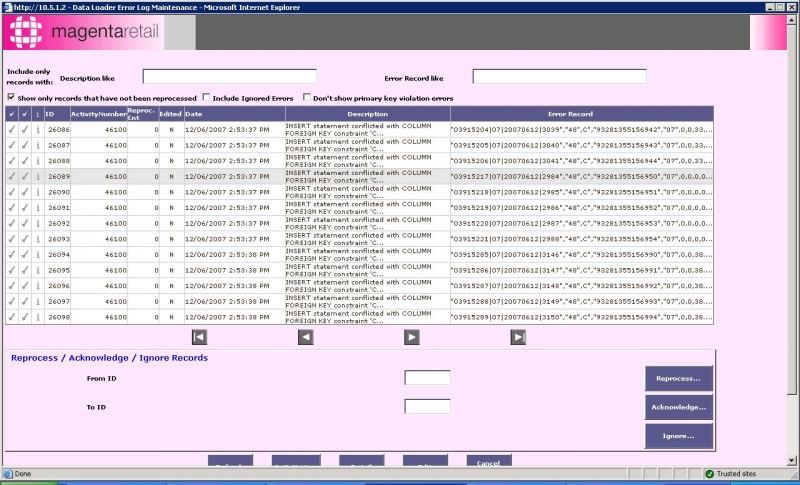Click first checkmark in table header
800x485 pixels.
pyautogui.click(x=12, y=114)
